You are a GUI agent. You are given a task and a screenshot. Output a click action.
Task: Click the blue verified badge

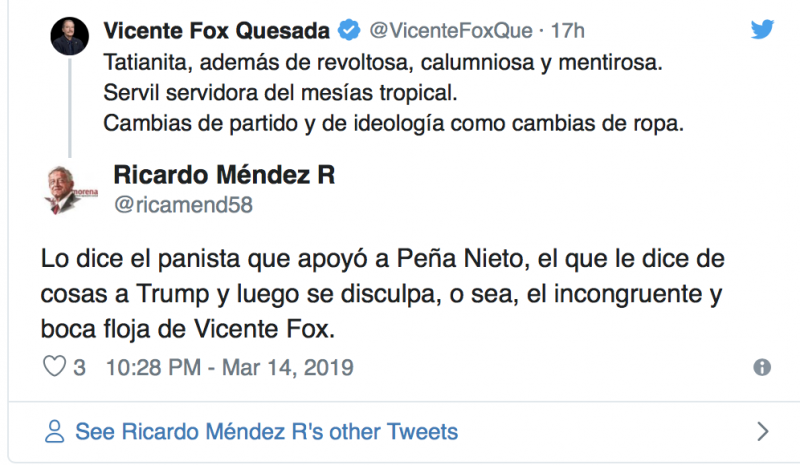click(349, 31)
